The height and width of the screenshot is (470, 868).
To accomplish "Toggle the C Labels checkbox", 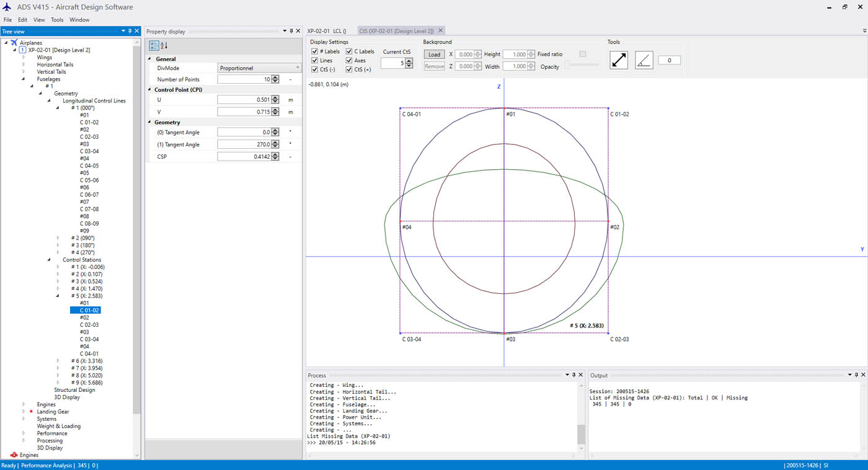I will point(349,51).
